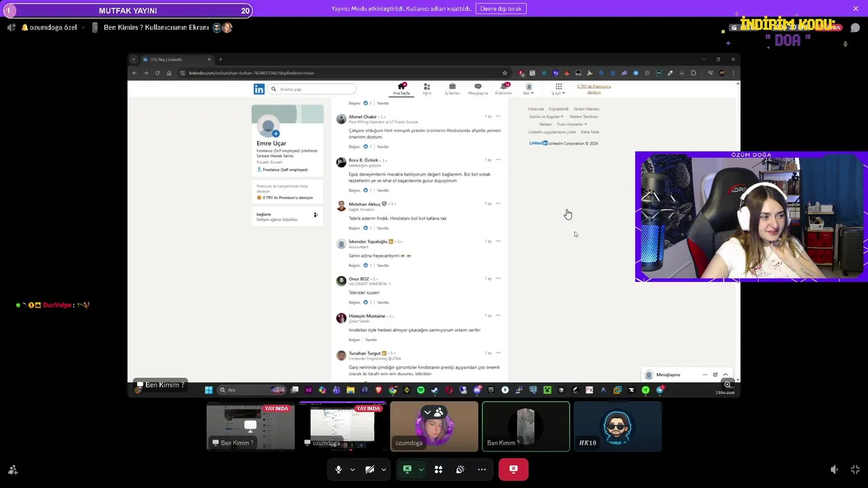This screenshot has height=488, width=868.
Task: Open options menu on Onur BOZ's comment
Action: [498, 279]
